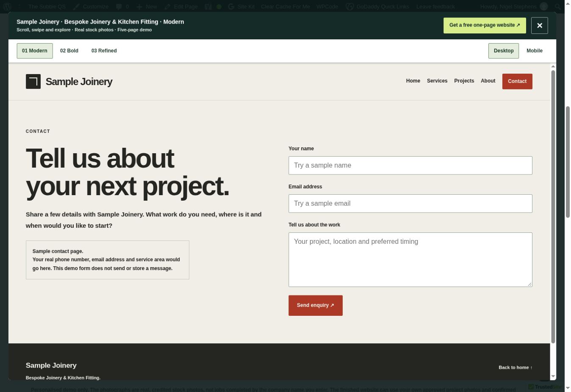
Task: Click the Sample Joinery header site title
Action: pyautogui.click(x=79, y=82)
